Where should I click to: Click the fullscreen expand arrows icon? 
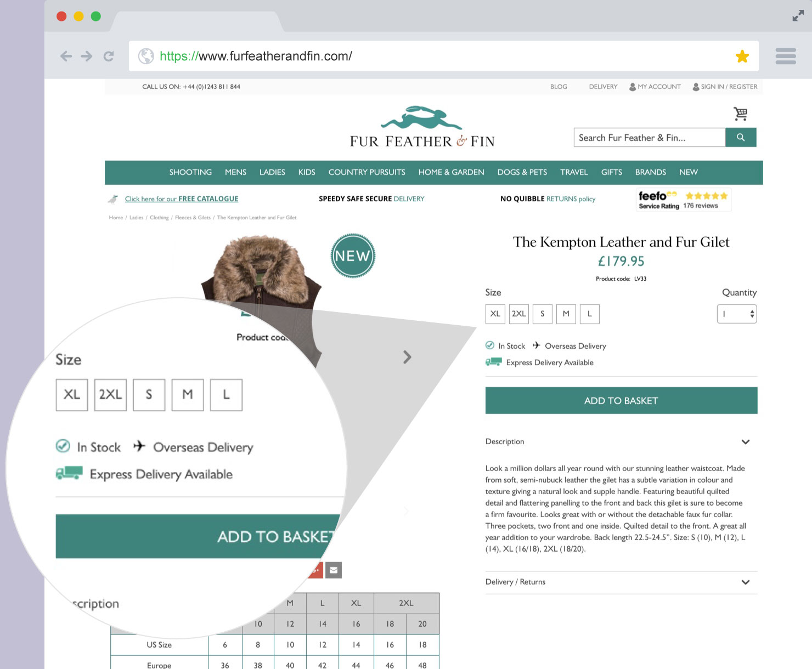[798, 16]
